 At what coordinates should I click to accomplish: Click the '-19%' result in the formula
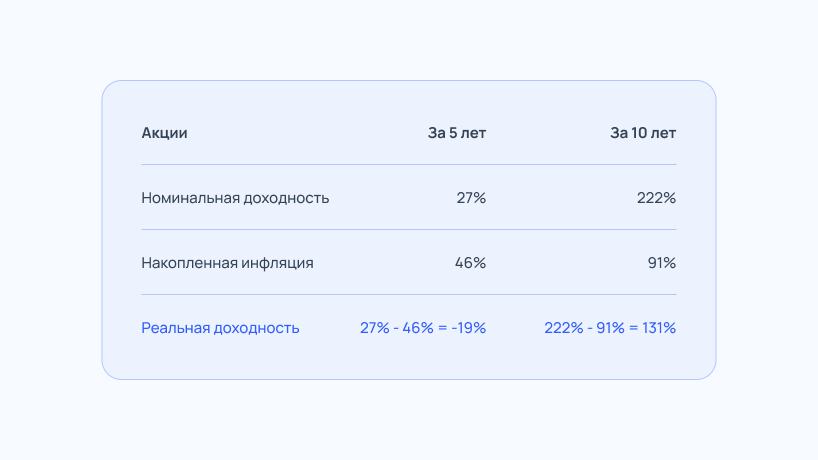469,328
